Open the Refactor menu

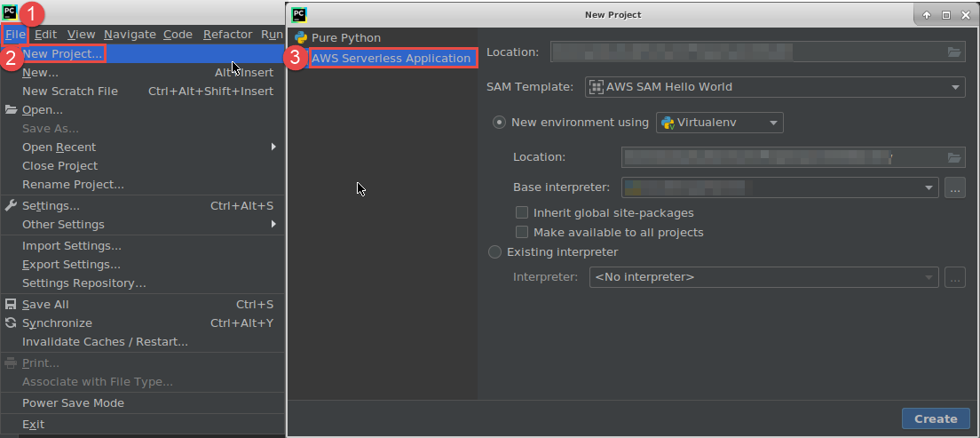(x=227, y=35)
